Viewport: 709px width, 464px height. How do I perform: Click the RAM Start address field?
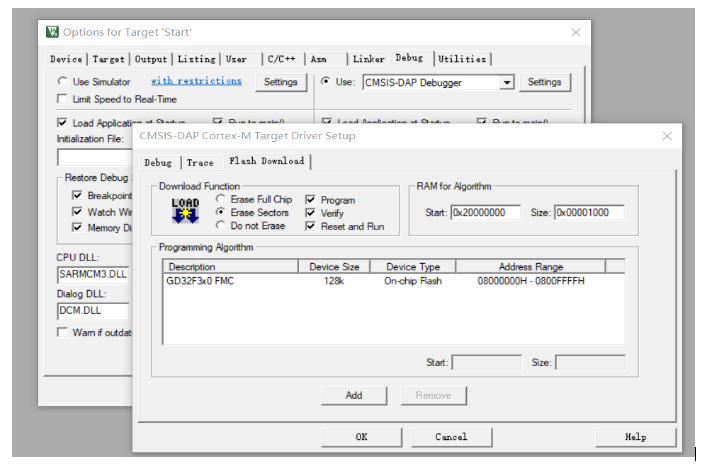[486, 213]
